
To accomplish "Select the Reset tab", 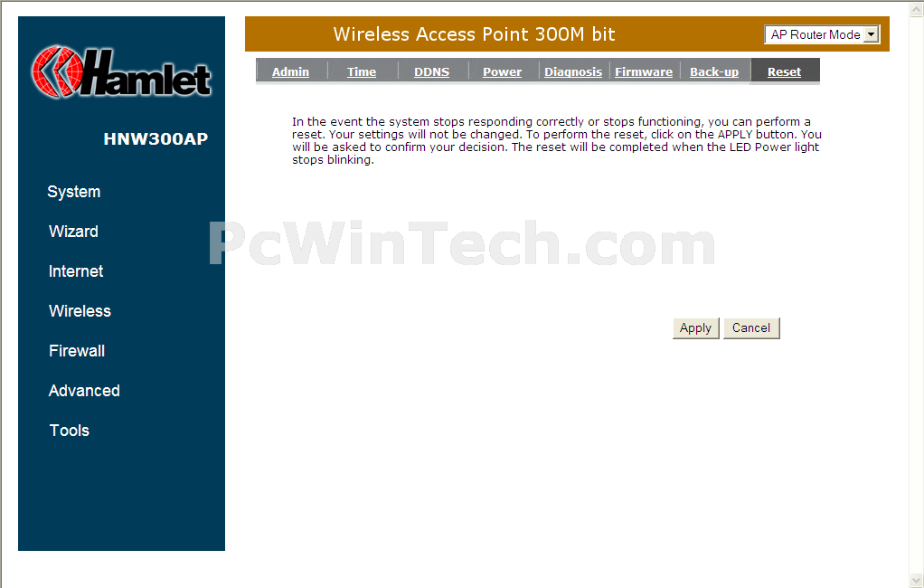I will [784, 72].
